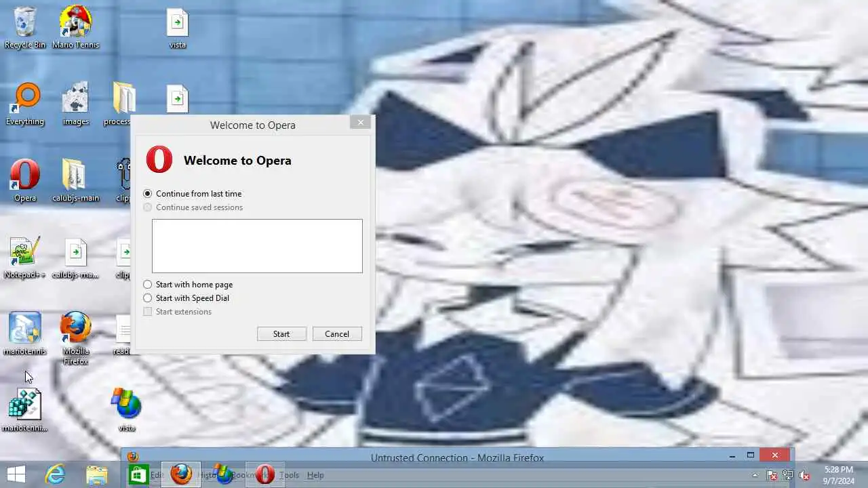This screenshot has width=868, height=488.
Task: Select Start with Speed Dial option
Action: (x=186, y=298)
